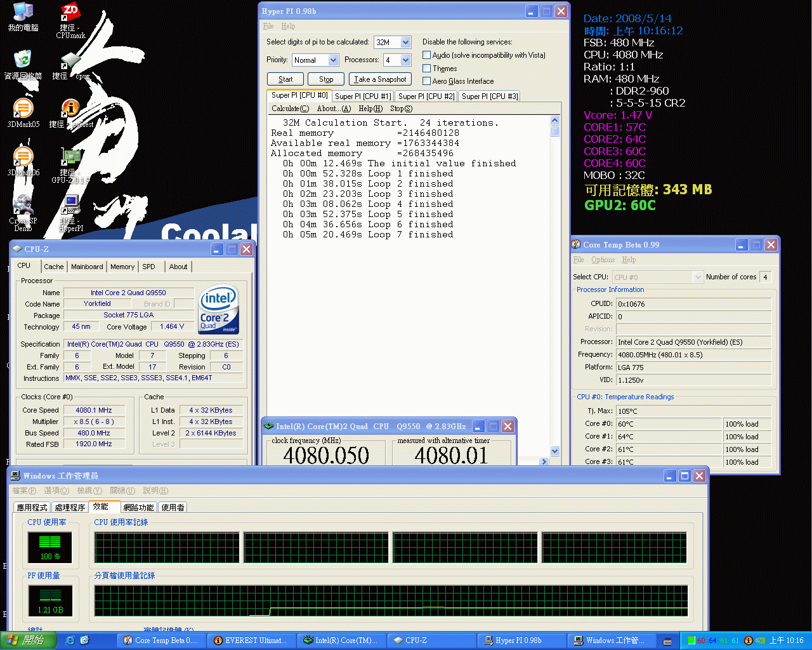The image size is (812, 650).
Task: Switch to Hyper PI taskbar button
Action: pos(523,640)
